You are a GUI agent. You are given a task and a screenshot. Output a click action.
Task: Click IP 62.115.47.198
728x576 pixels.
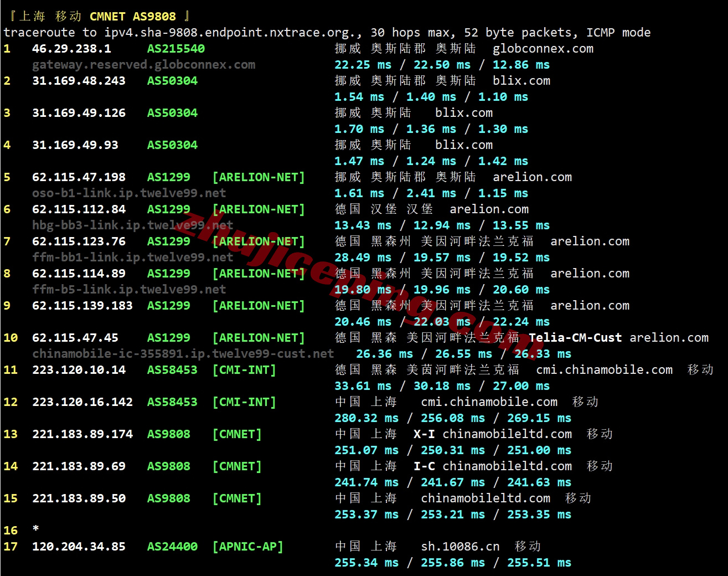coord(79,177)
